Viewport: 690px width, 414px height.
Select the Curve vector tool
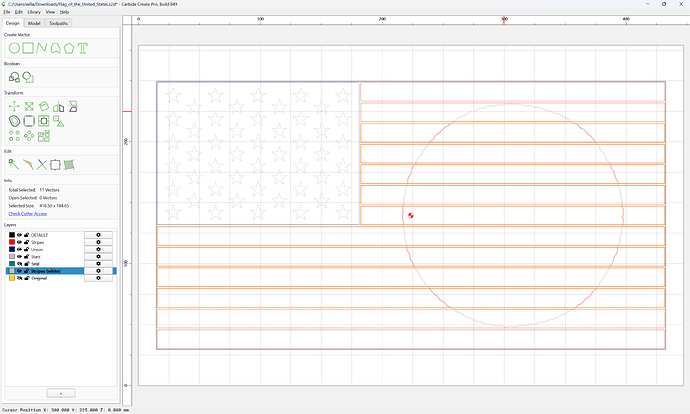point(55,48)
